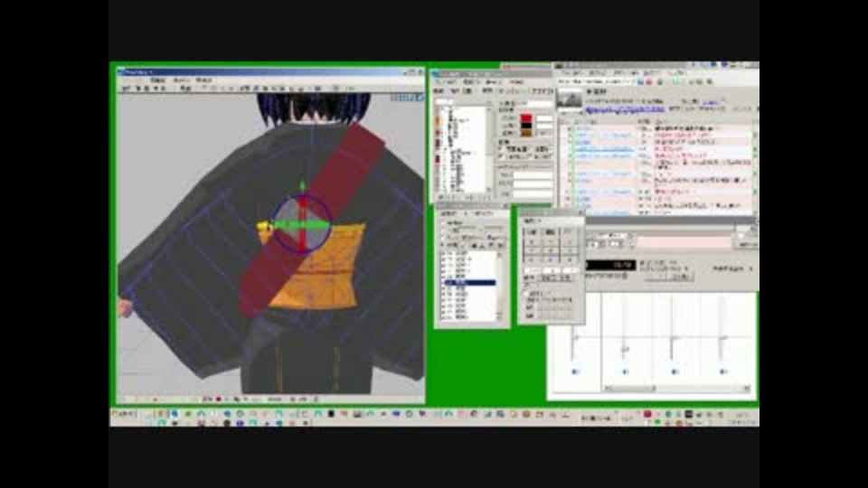The height and width of the screenshot is (488, 868).
Task: Toggle the topmost checkbox in the small list window
Action: pyautogui.click(x=443, y=222)
